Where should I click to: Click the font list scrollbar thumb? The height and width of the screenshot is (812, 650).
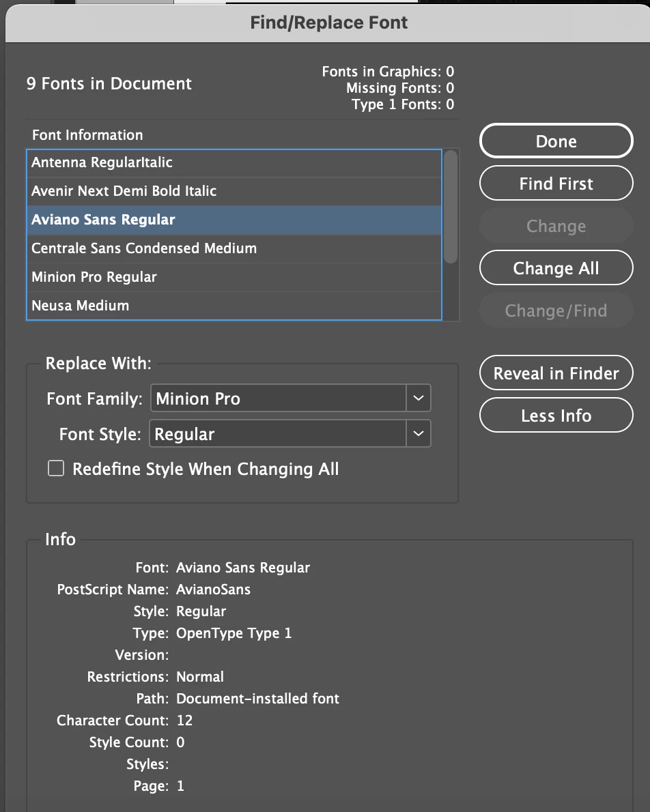click(x=451, y=207)
